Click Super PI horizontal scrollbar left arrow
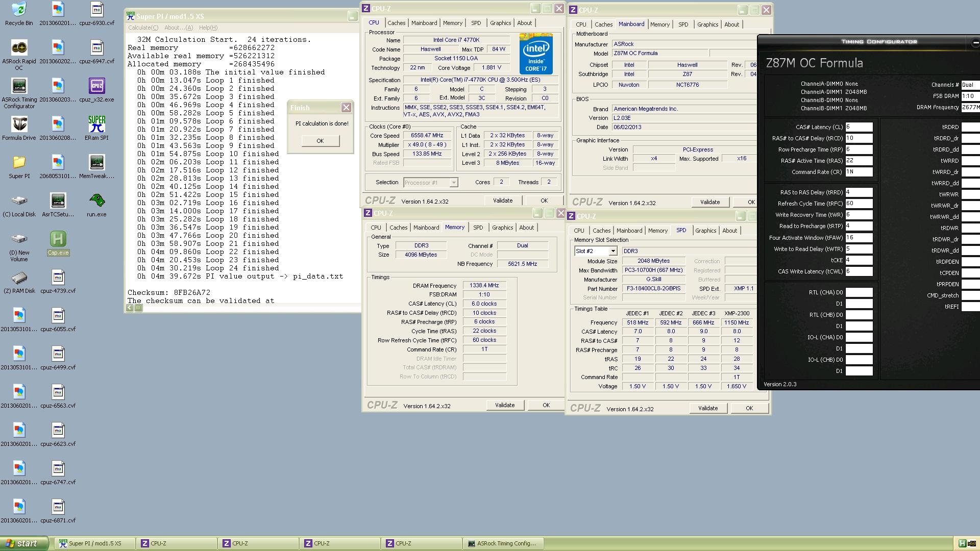Screen dimensions: 980x551 130,308
